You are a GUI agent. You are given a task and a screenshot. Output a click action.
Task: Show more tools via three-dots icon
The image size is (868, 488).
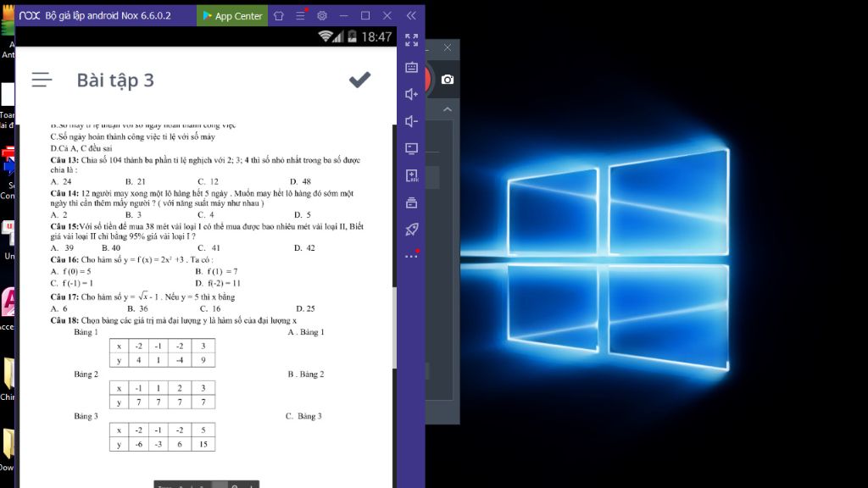coord(411,256)
